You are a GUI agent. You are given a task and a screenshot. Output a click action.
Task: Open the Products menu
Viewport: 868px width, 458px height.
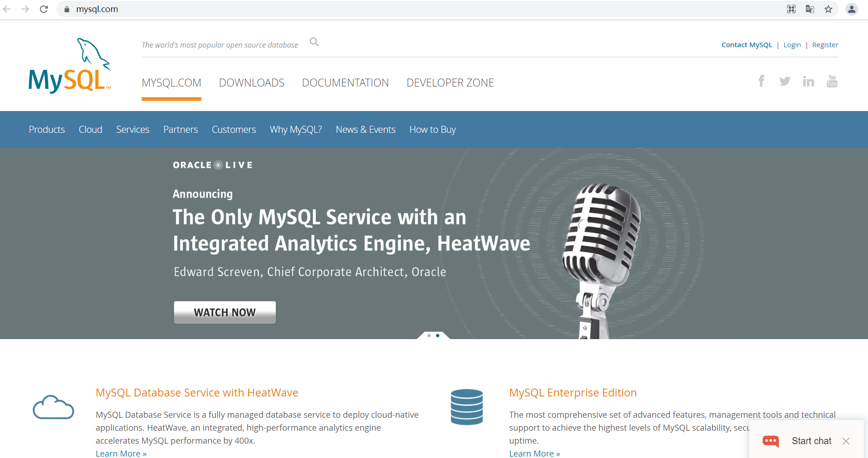coord(46,130)
